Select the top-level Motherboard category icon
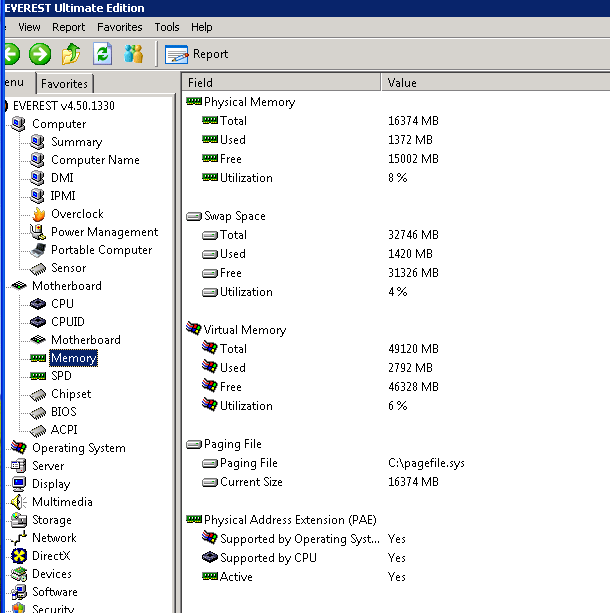Image resolution: width=610 pixels, height=613 pixels. pyautogui.click(x=19, y=285)
